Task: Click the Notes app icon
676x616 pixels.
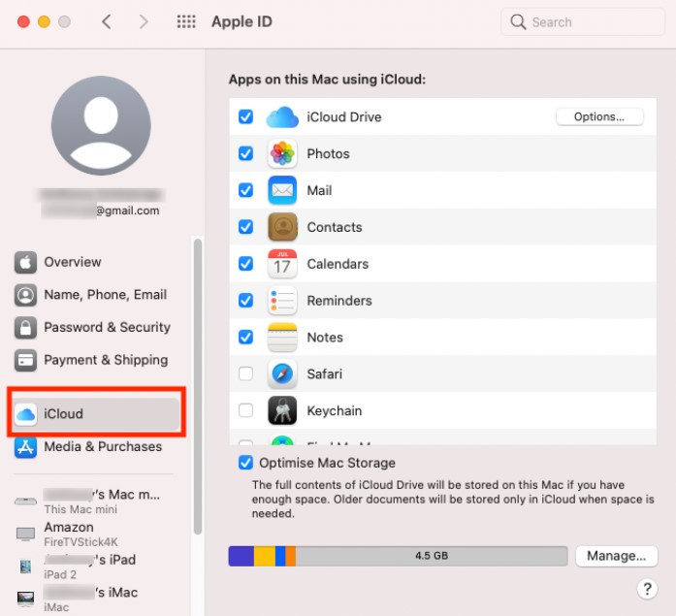Action: click(x=282, y=337)
